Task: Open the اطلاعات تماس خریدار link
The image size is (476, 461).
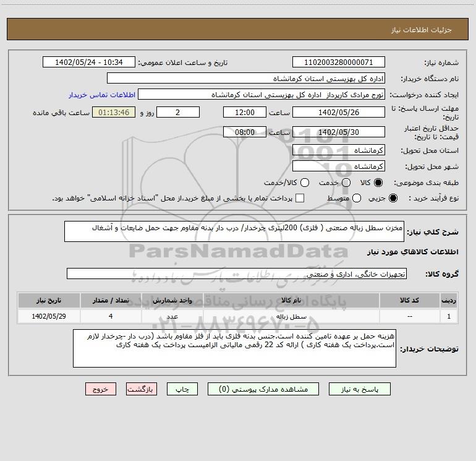Action: coord(102,95)
